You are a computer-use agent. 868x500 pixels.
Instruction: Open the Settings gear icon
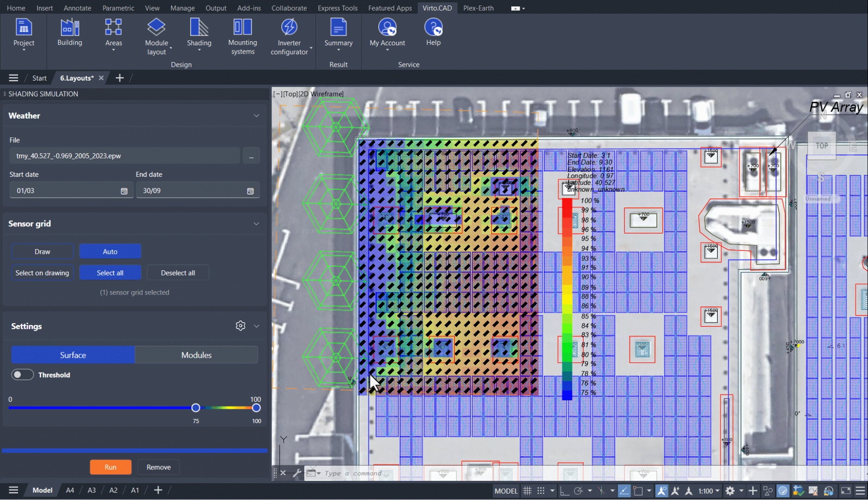click(x=240, y=326)
